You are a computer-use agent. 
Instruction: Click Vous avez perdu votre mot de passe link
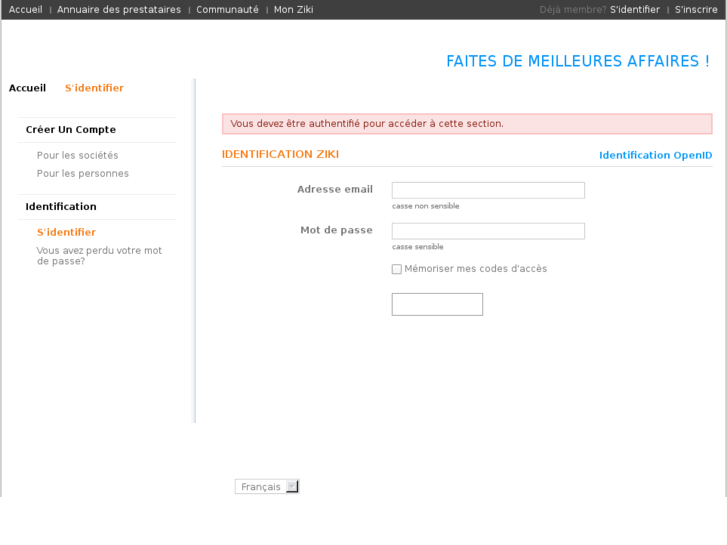coord(99,256)
